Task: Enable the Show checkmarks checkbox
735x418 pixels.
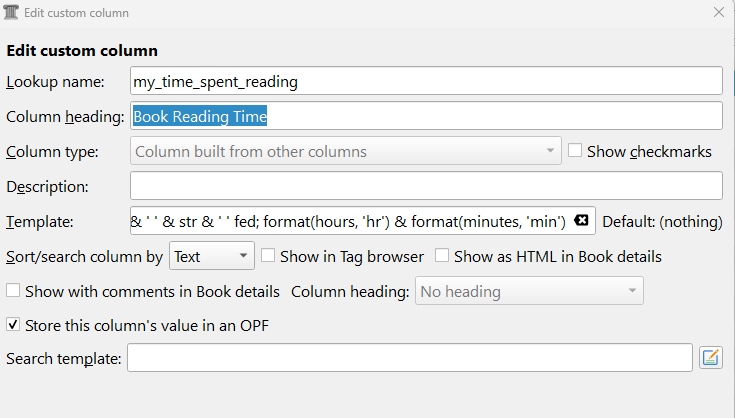Action: (x=575, y=151)
